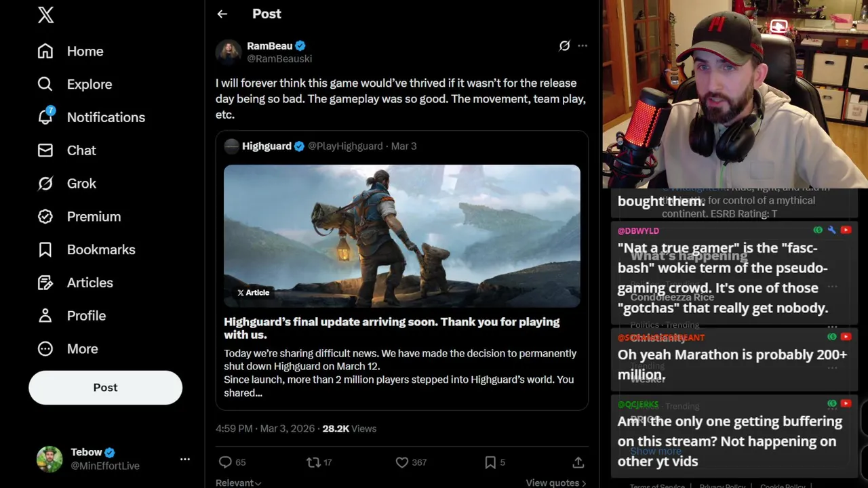Screen dimensions: 868x488
Task: Open the three-dot menu on the post
Action: (583, 45)
